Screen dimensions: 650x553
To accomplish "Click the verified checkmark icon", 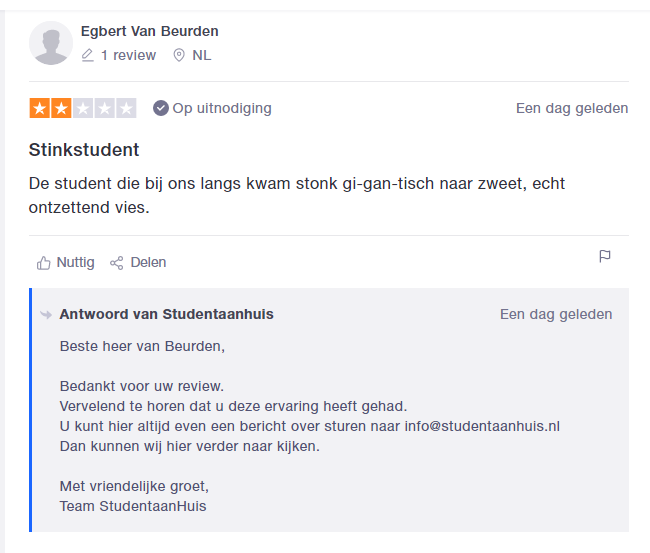I will point(160,108).
